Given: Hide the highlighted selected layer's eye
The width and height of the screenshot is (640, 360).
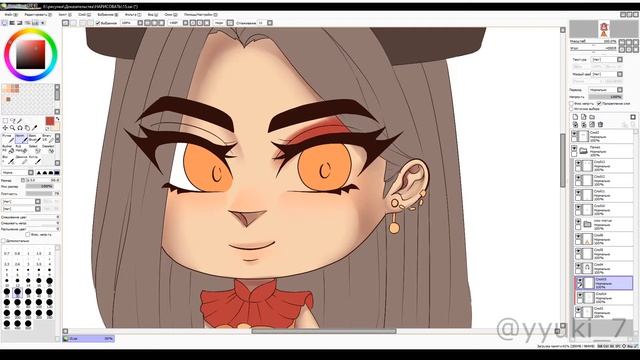Looking at the screenshot, I should coord(580,280).
